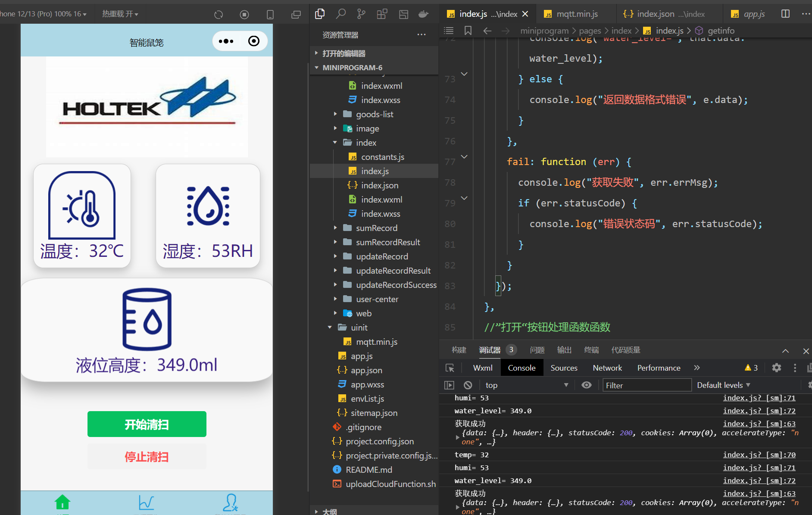Open the Wxml devtools tab
812x515 pixels.
pos(483,368)
